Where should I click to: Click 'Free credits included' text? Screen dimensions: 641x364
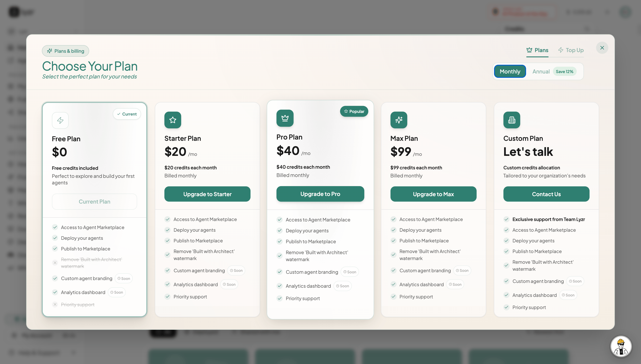point(75,168)
